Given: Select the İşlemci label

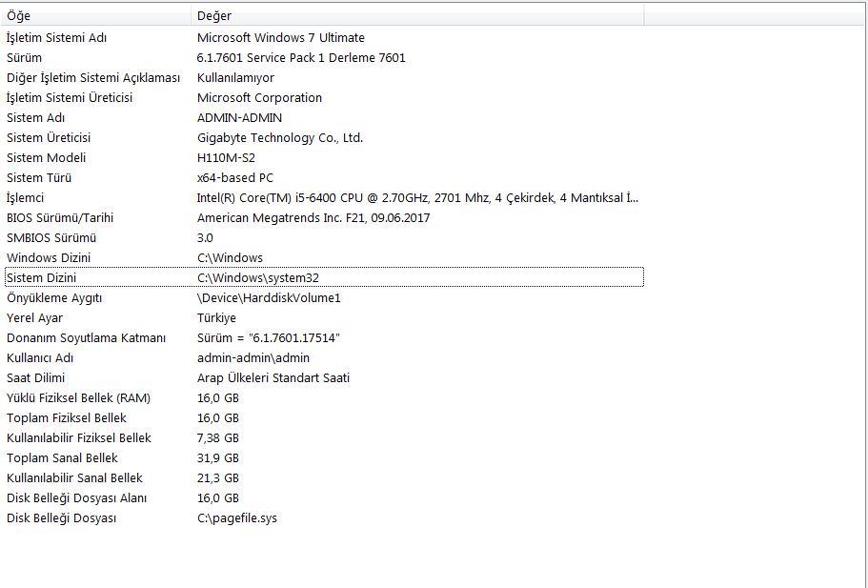Looking at the screenshot, I should click(x=25, y=197).
